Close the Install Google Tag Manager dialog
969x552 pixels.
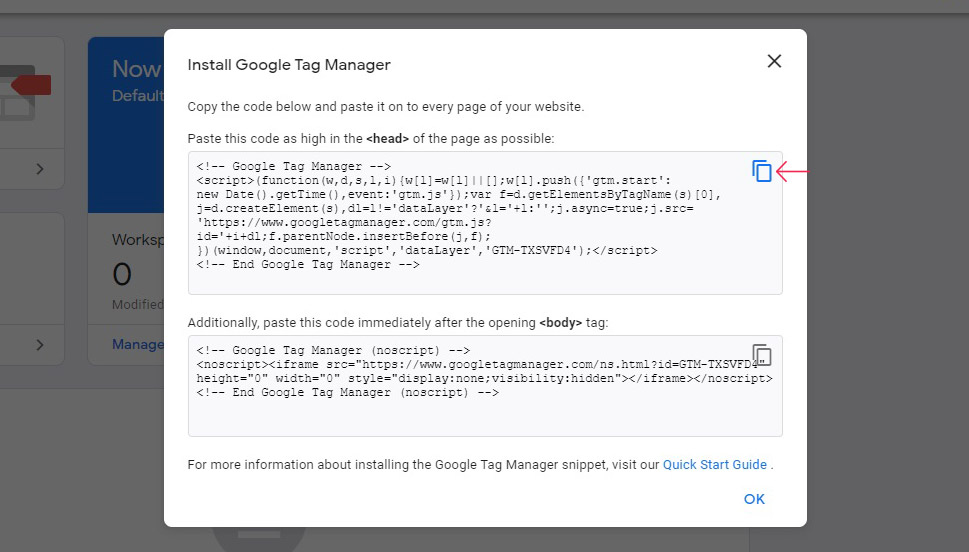point(774,61)
